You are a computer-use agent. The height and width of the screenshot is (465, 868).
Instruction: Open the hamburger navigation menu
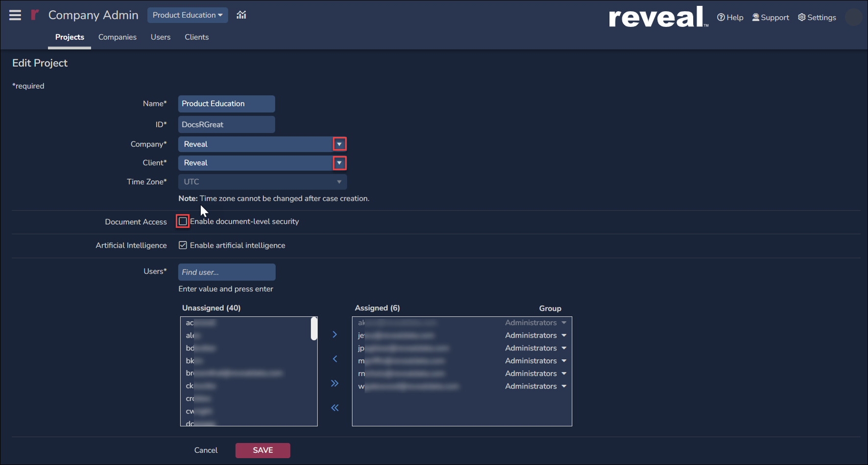pos(15,15)
